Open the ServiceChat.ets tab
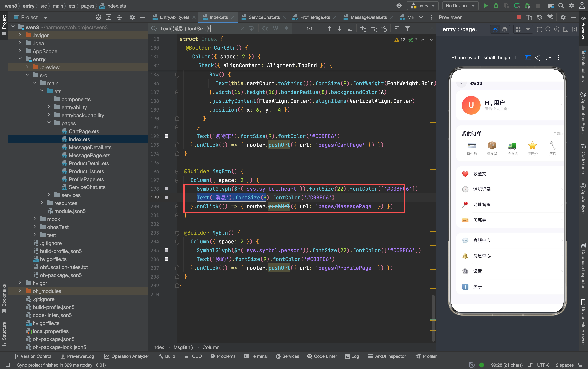The image size is (588, 369). (x=264, y=17)
